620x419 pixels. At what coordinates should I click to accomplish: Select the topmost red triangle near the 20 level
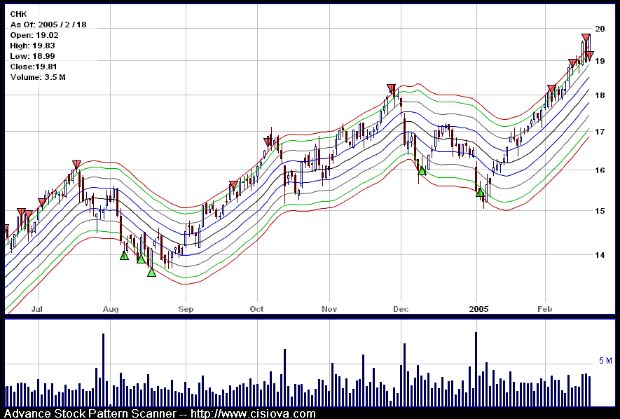586,38
